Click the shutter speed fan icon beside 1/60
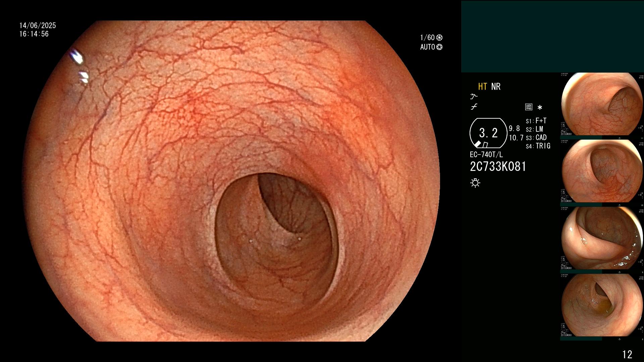Viewport: 644px width, 362px height. point(439,38)
